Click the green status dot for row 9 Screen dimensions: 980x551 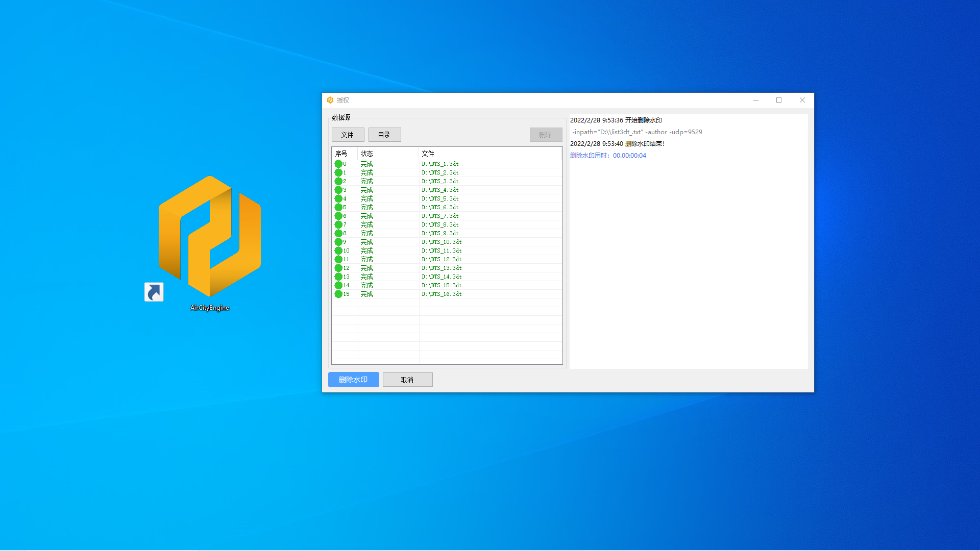point(338,242)
